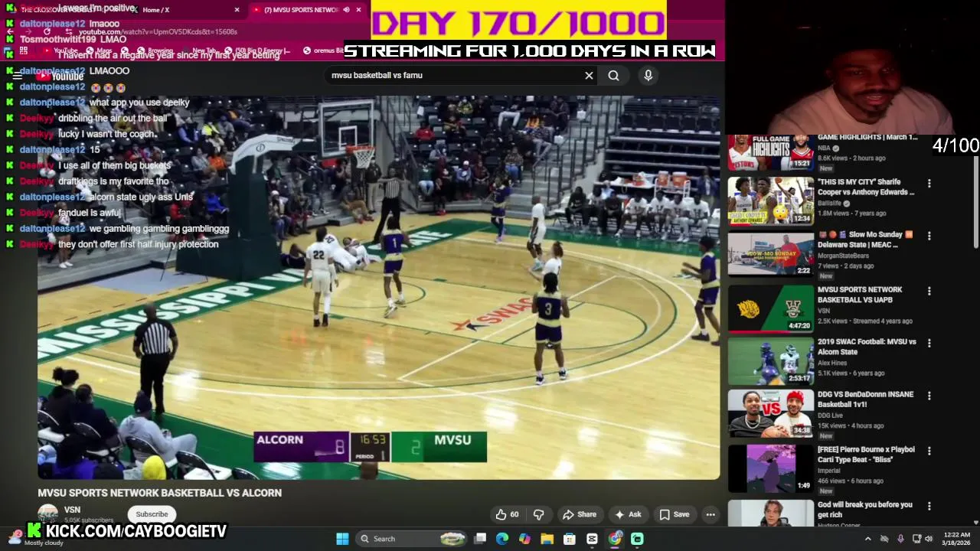Reload the YouTube page
This screenshot has width=980, height=551.
click(x=46, y=32)
